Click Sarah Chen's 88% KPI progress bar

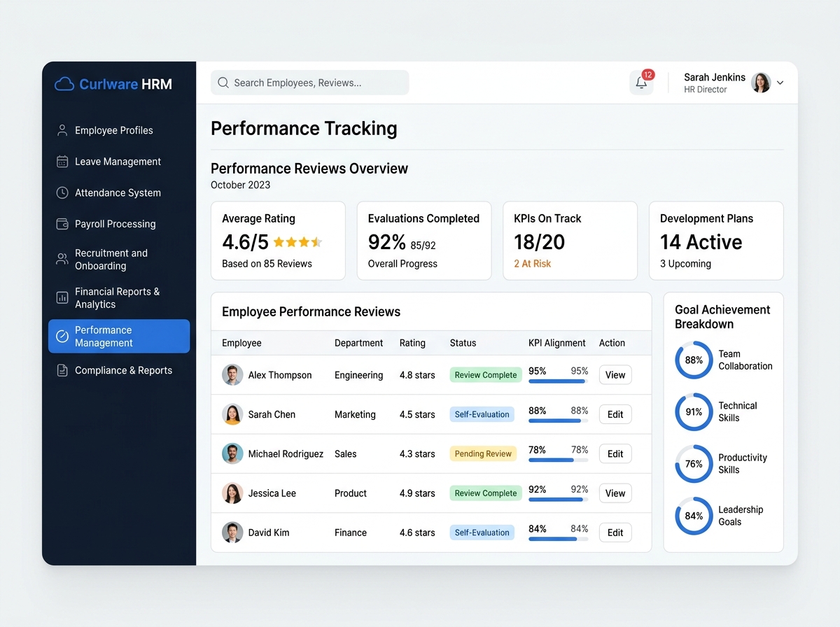(x=559, y=421)
